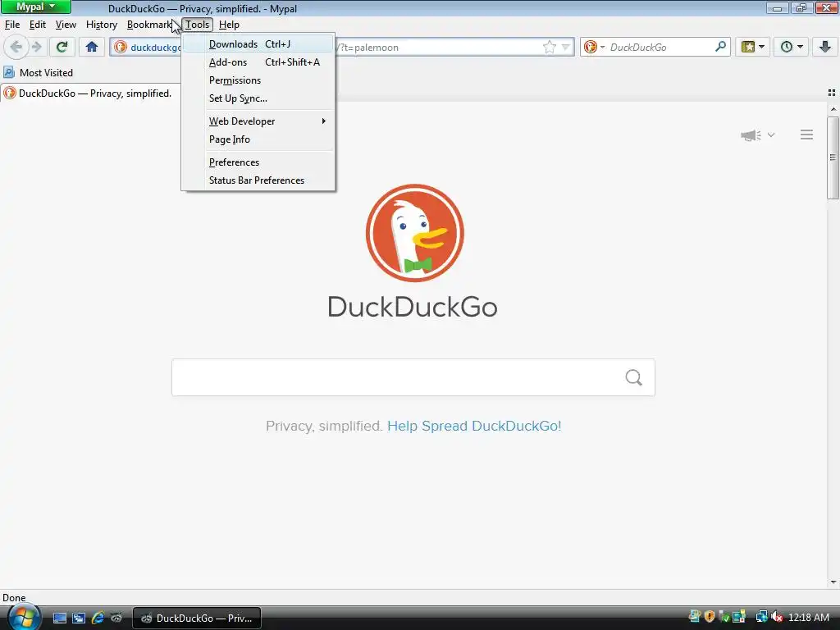The image size is (840, 630).
Task: Click the Switch between windows quick launch icon
Action: (x=79, y=618)
